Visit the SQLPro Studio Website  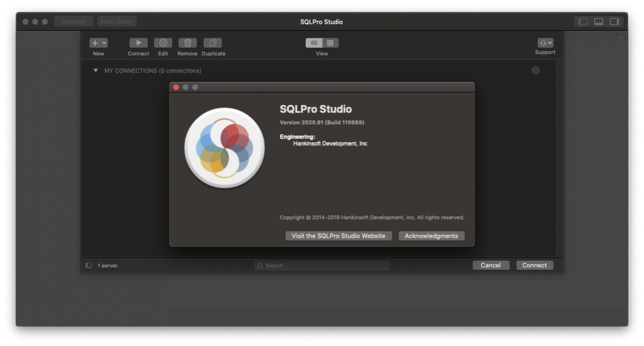[338, 236]
